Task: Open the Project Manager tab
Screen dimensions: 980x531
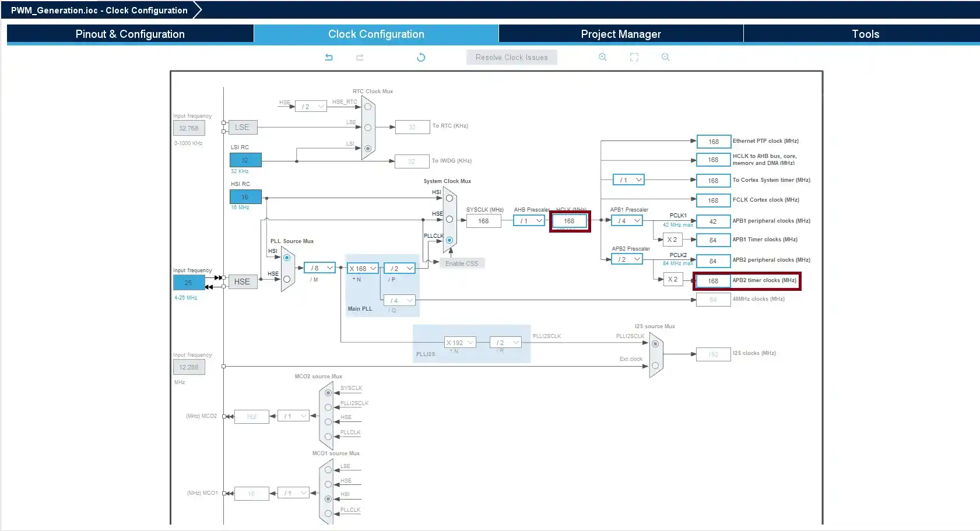Action: 621,34
